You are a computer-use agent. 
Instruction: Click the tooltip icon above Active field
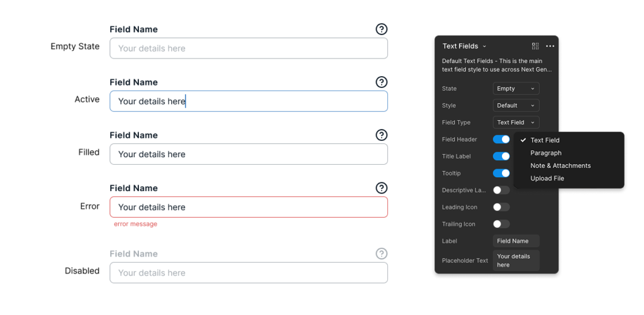tap(381, 82)
